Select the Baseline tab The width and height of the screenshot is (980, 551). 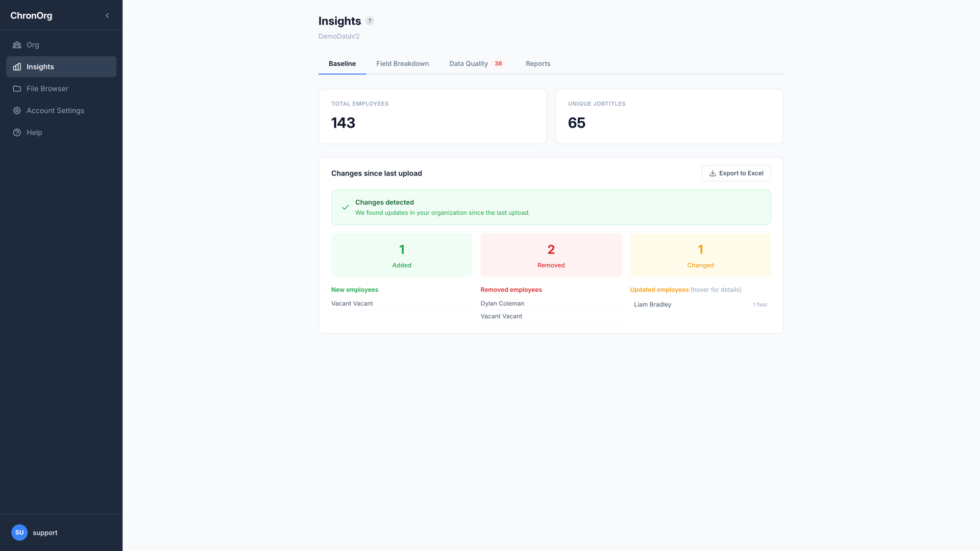click(342, 64)
